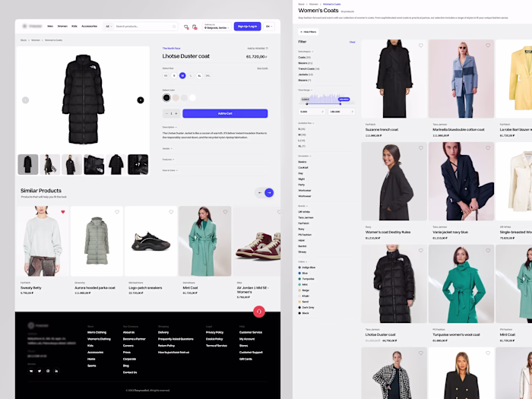The width and height of the screenshot is (532, 399).
Task: Open the first social icon in footer
Action: (31, 371)
